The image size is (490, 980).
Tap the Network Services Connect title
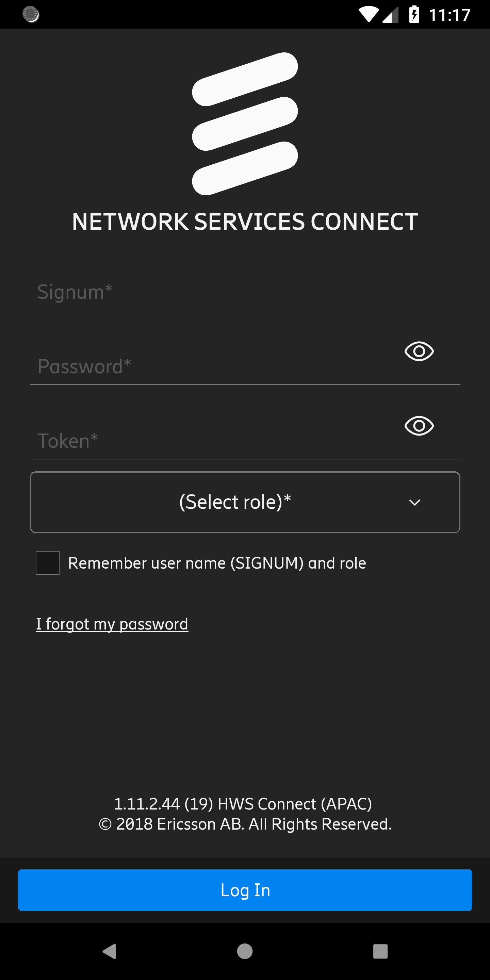point(245,222)
